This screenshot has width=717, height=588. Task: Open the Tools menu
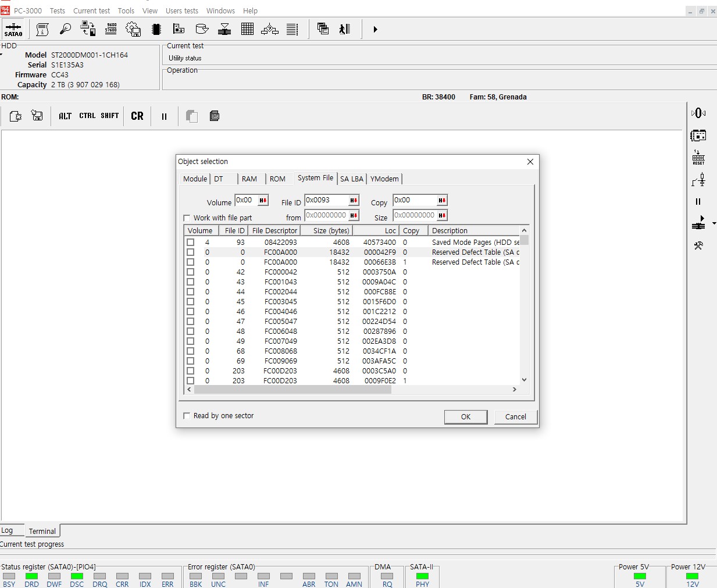click(x=126, y=11)
